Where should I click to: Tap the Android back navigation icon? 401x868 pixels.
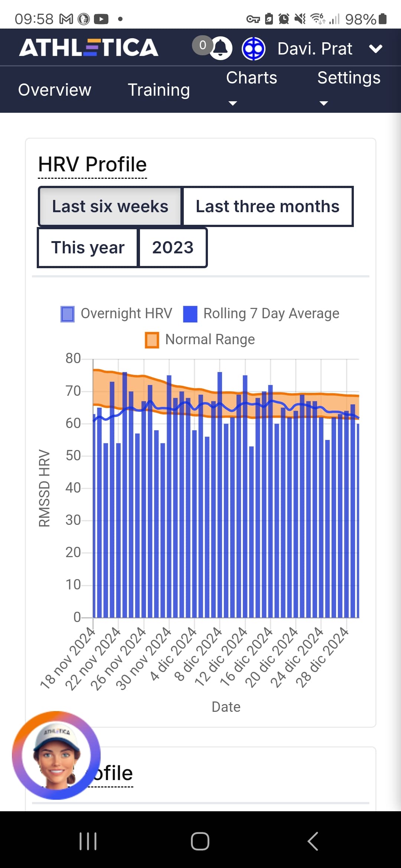click(313, 841)
